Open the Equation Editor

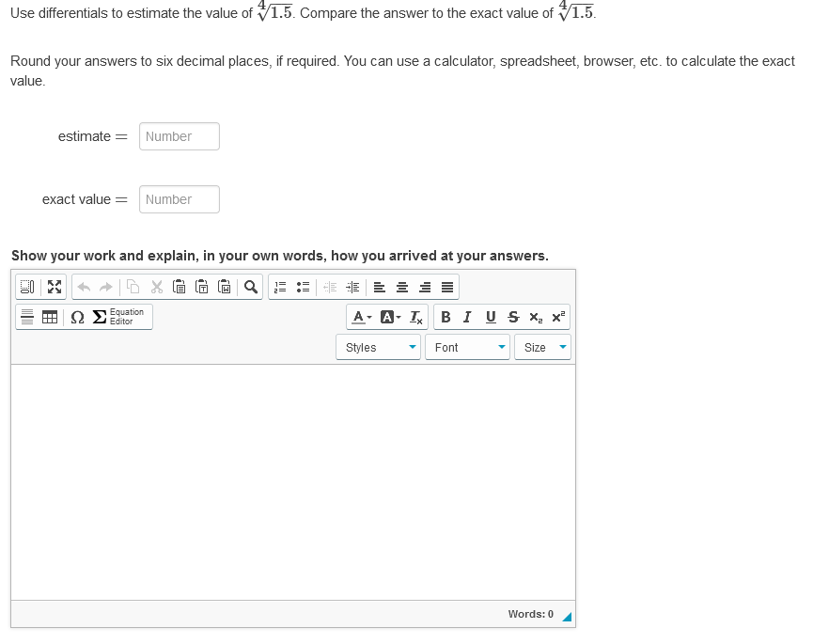(x=118, y=317)
